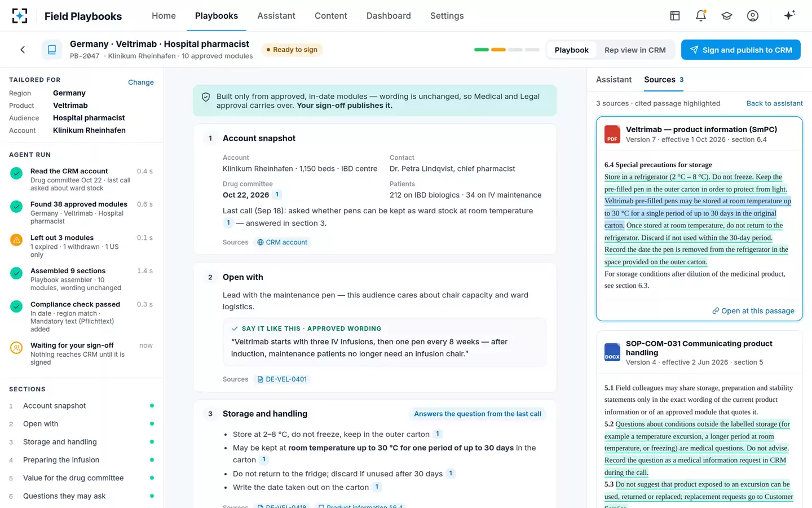Open the user profile icon
812x508 pixels.
753,16
